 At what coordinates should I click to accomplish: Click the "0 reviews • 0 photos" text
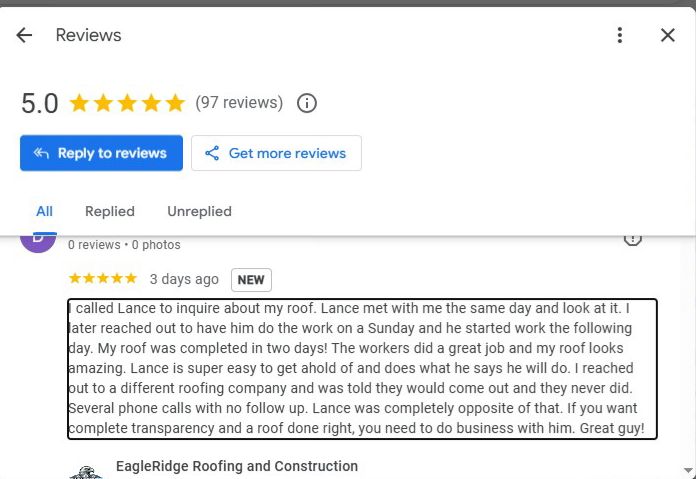[124, 245]
